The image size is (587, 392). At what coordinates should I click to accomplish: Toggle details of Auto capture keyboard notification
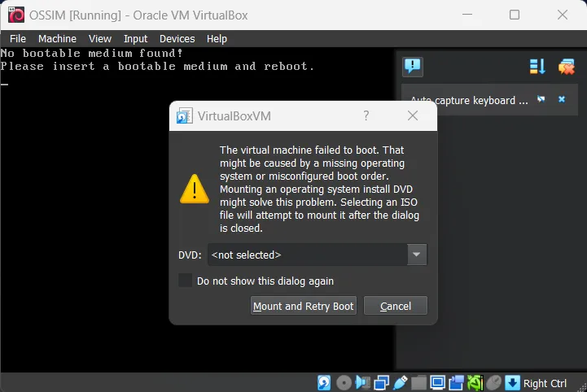tap(541, 99)
